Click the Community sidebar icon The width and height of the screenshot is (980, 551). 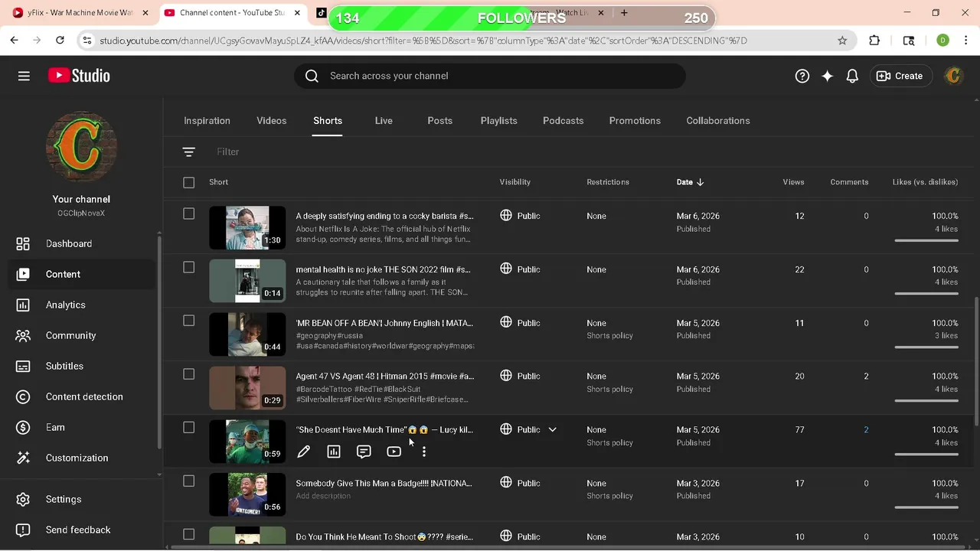(x=23, y=335)
